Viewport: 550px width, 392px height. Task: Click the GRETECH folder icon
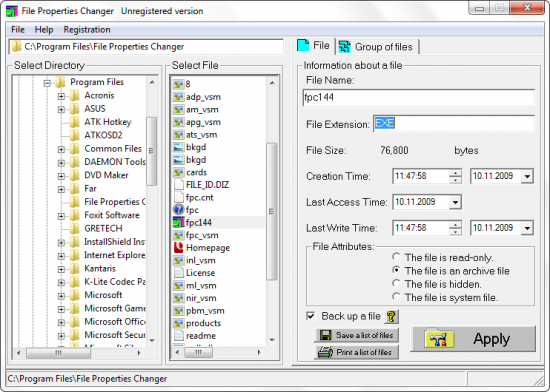click(x=74, y=228)
